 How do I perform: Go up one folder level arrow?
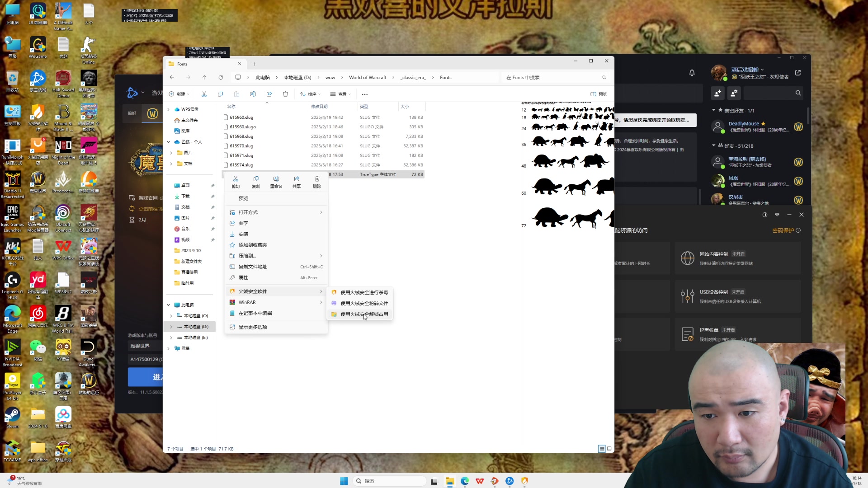coord(204,77)
